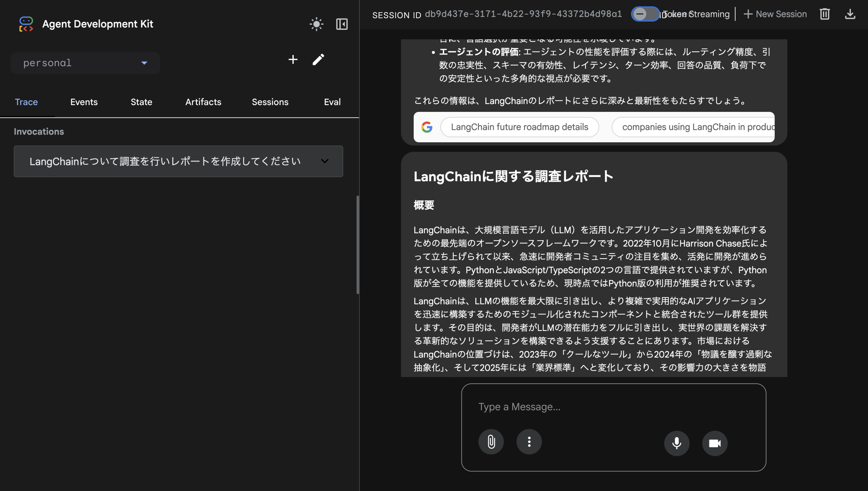Search LangChain future roadmap details suggestion
The height and width of the screenshot is (491, 868).
pyautogui.click(x=520, y=127)
